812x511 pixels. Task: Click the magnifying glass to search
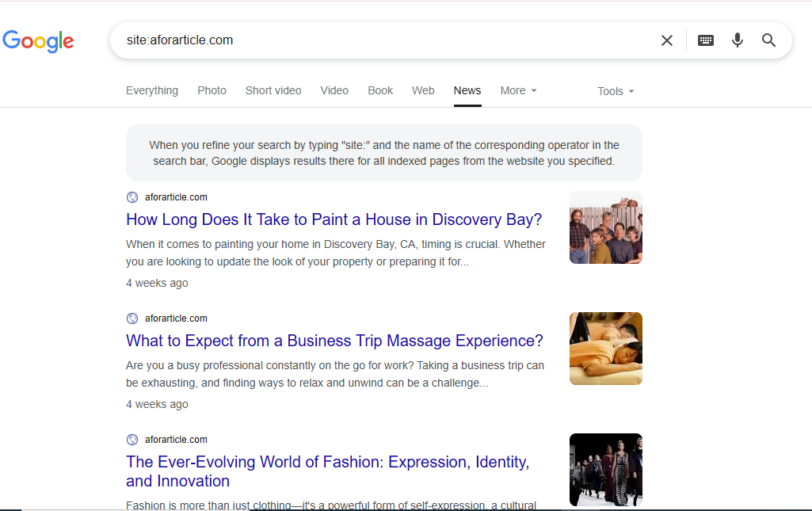pos(768,40)
